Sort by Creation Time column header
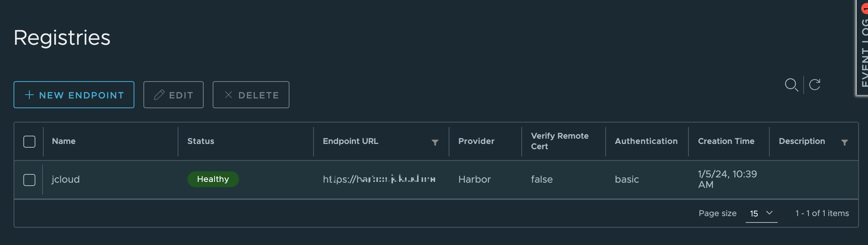The image size is (868, 245). point(726,141)
